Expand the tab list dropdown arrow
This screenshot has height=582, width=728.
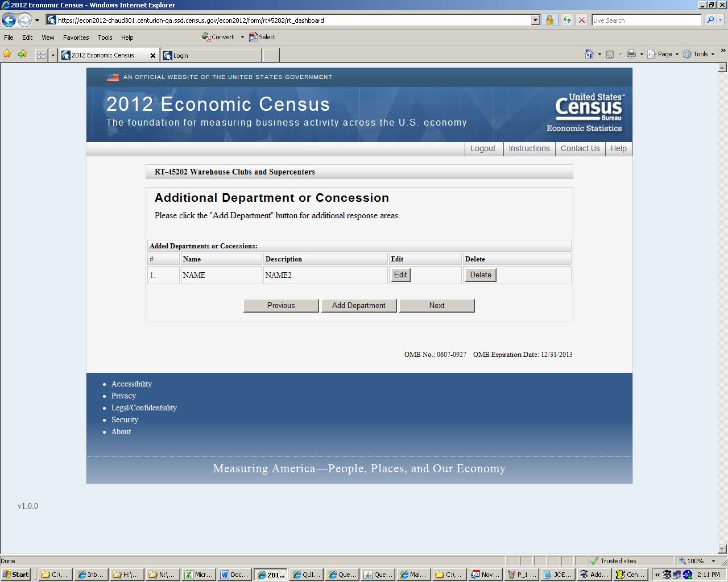point(53,55)
